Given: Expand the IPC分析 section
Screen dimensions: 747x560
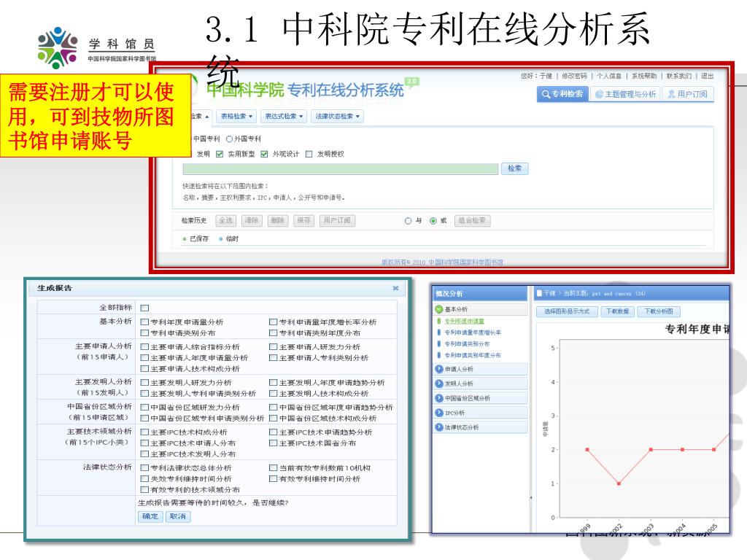Looking at the screenshot, I should (x=480, y=413).
